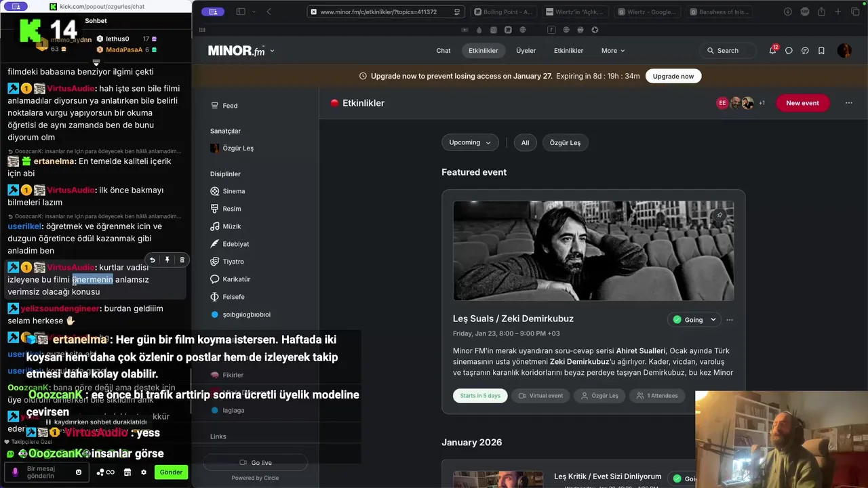
Task: Toggle the All filter chip
Action: [525, 142]
